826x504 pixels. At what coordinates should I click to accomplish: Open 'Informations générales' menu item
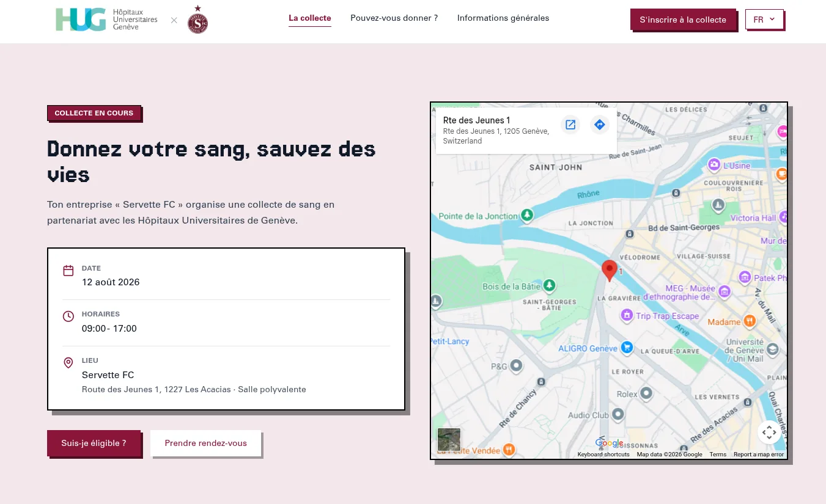(x=503, y=18)
